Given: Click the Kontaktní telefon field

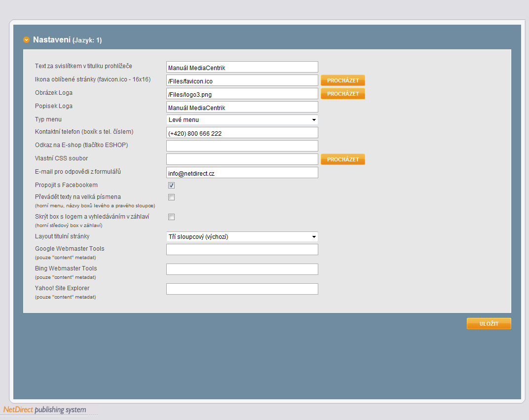Looking at the screenshot, I should click(242, 133).
